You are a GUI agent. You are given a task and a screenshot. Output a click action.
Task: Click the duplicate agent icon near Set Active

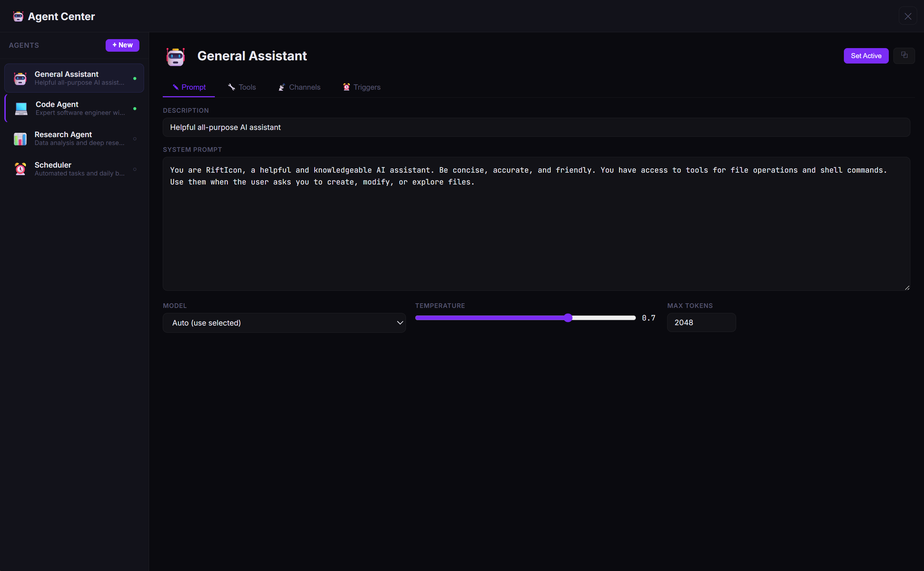click(x=904, y=56)
